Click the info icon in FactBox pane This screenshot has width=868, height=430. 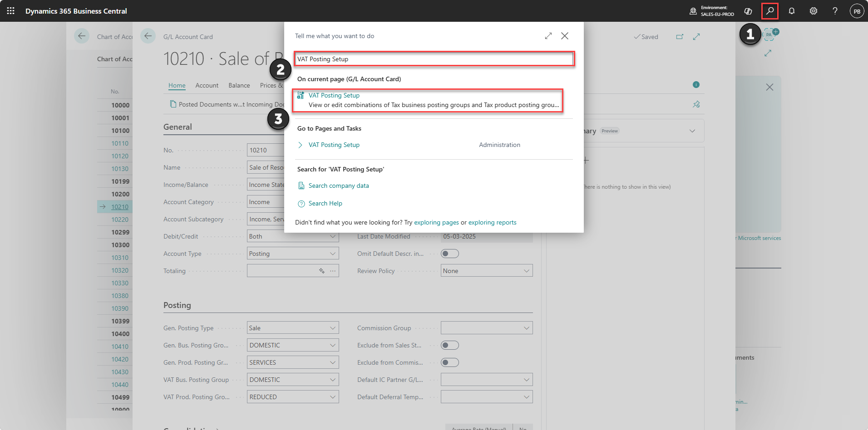[696, 85]
